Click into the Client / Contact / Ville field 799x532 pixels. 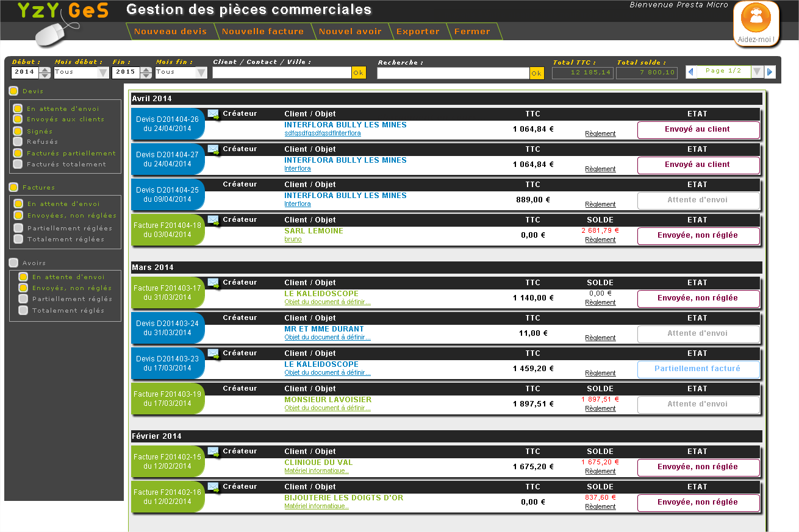pos(282,73)
